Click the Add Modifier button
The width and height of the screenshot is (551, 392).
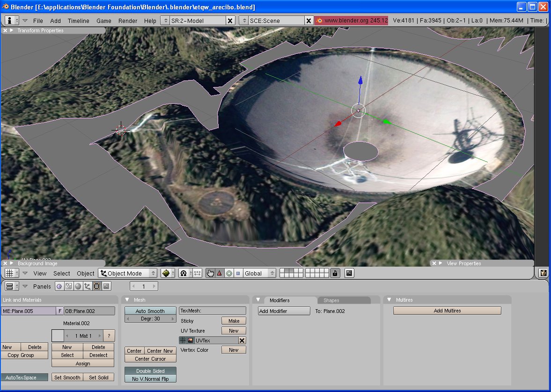(284, 311)
